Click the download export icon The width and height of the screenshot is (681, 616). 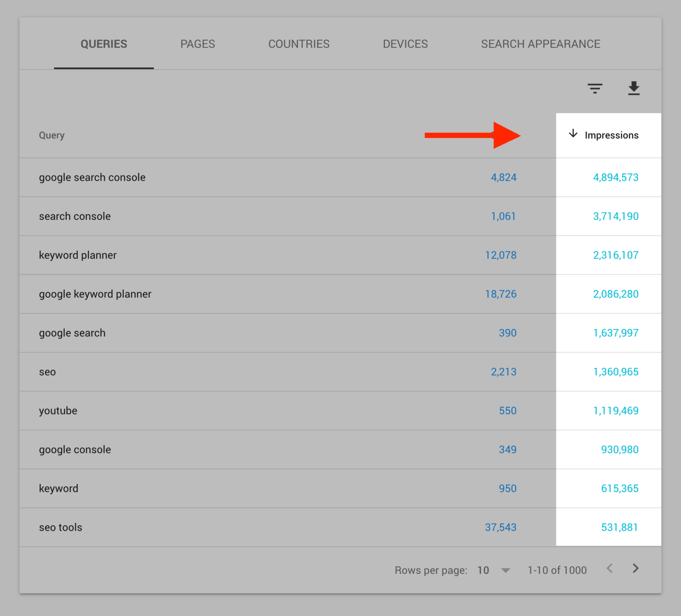(634, 88)
